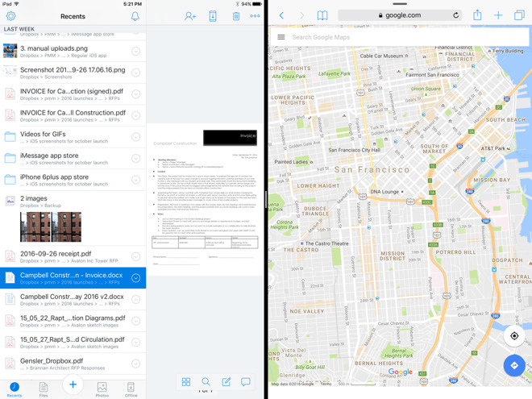This screenshot has width=532, height=399.
Task: Reload the google.com page
Action: pos(455,15)
